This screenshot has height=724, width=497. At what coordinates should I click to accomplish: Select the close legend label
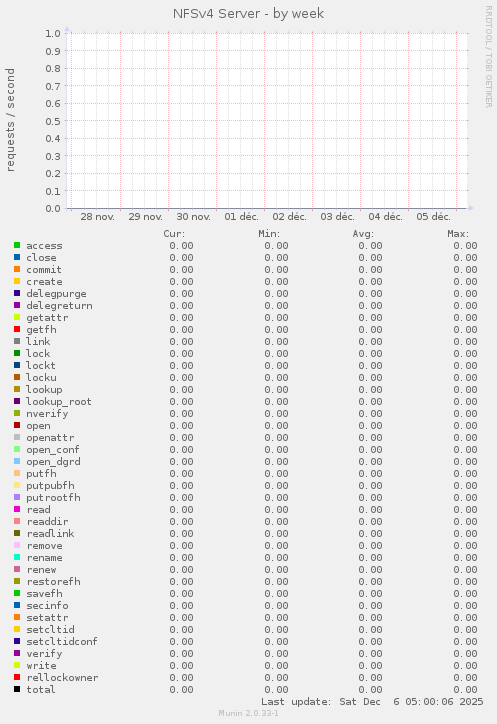41,258
